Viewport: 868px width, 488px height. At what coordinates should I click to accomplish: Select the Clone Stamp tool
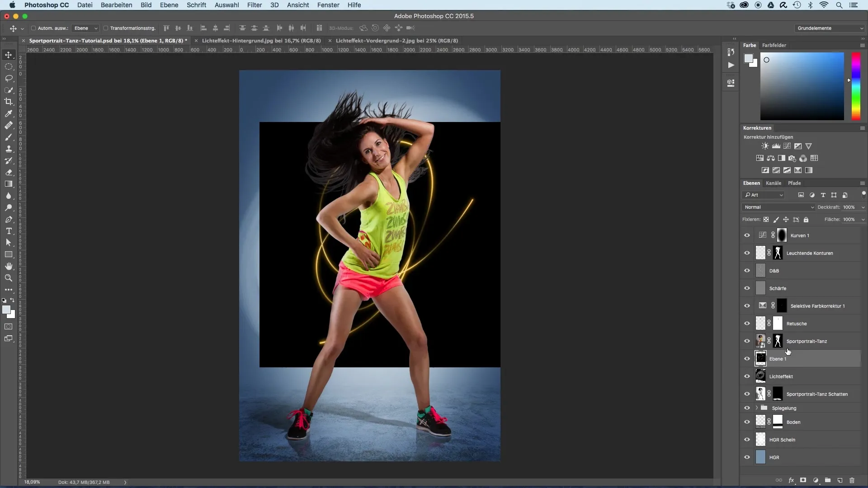click(9, 149)
